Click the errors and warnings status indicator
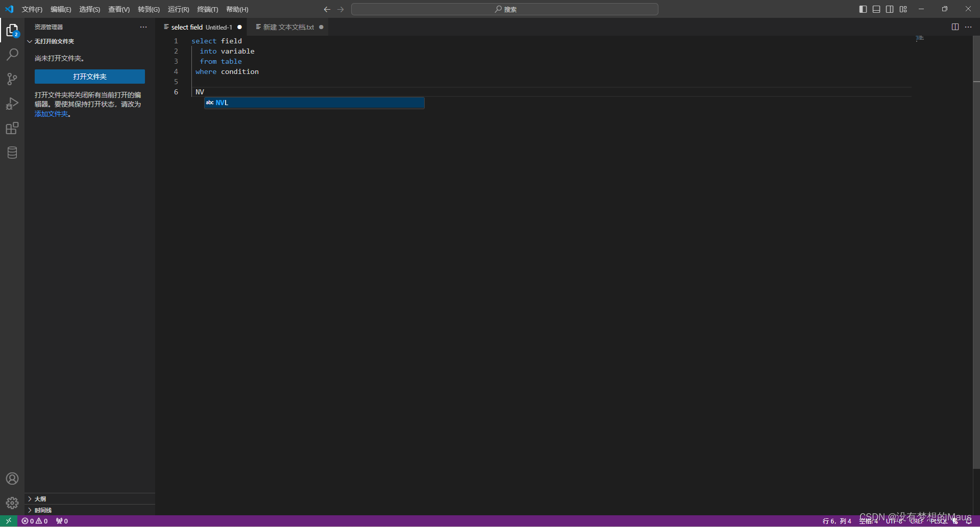The image size is (980, 527). click(34, 521)
